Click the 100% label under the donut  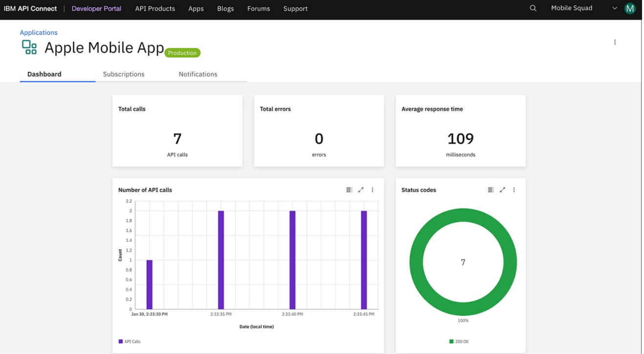(463, 321)
